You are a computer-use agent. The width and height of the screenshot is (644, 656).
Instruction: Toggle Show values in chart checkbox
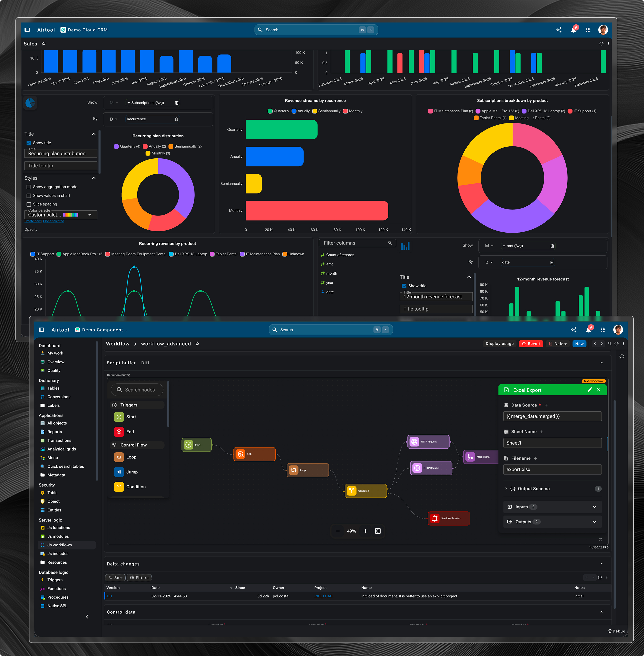[x=29, y=196]
